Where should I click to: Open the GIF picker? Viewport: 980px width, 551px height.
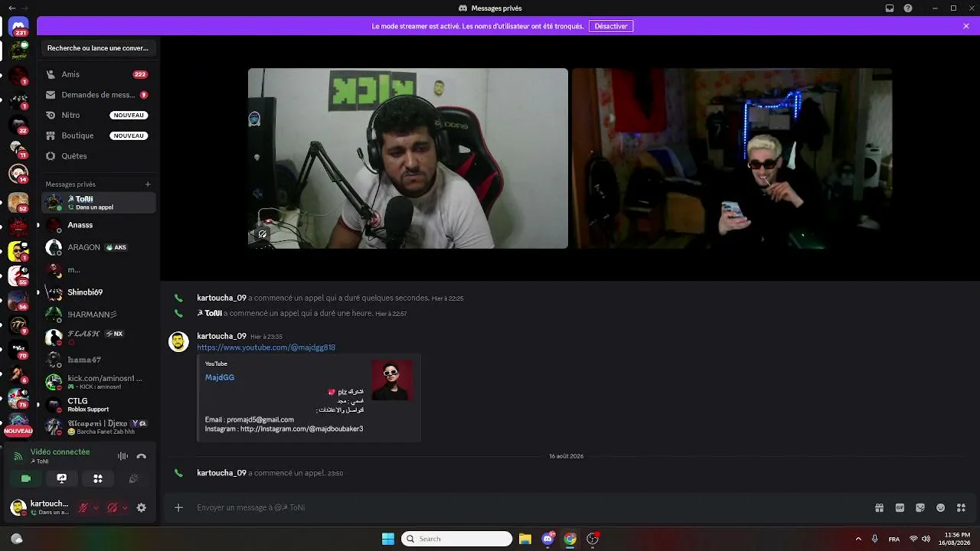[x=900, y=507]
